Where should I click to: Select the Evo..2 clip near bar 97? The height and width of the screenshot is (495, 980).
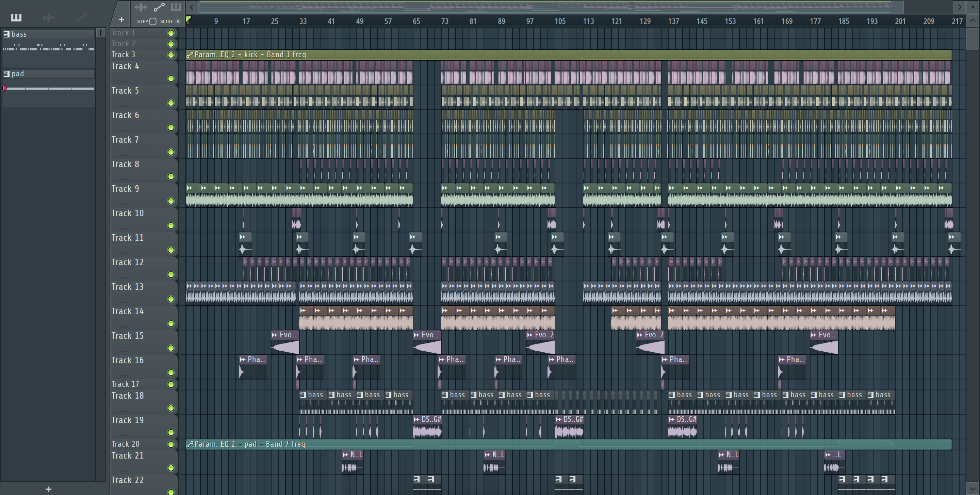[540, 342]
